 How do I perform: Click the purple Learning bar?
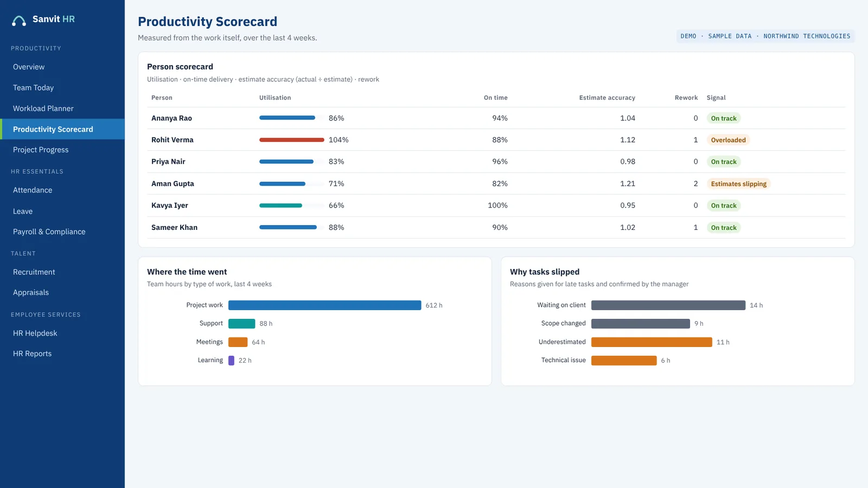pos(231,361)
